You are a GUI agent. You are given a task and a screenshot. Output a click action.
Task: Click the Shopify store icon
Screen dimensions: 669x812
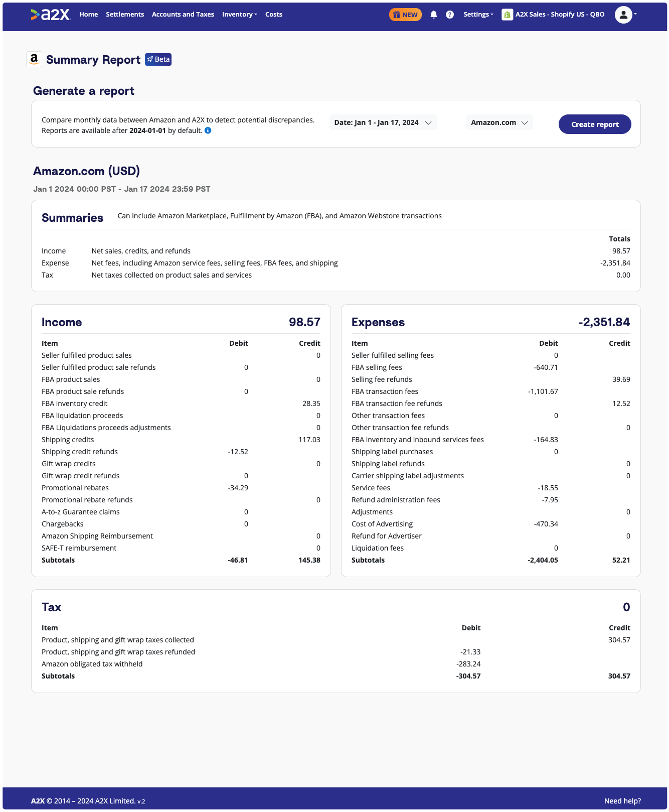[x=507, y=15]
